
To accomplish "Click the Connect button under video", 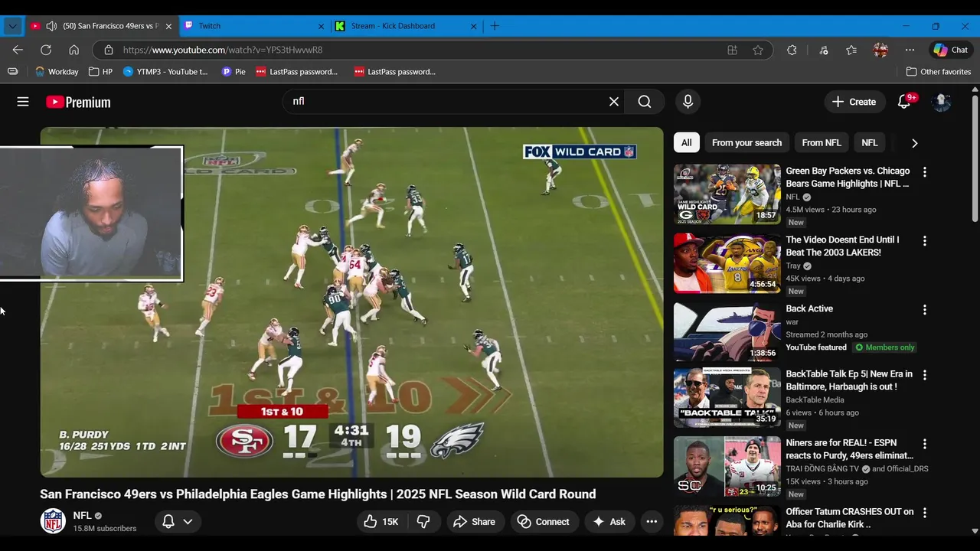I will point(543,522).
